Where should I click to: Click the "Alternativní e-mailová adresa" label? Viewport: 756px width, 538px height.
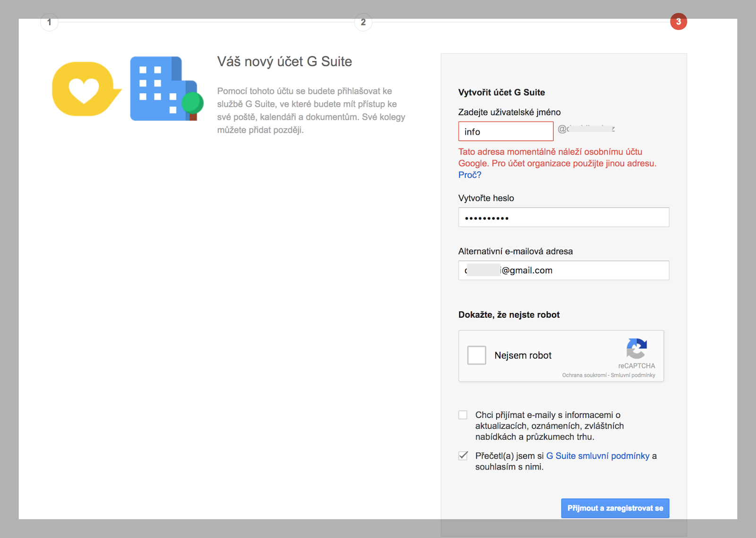515,252
